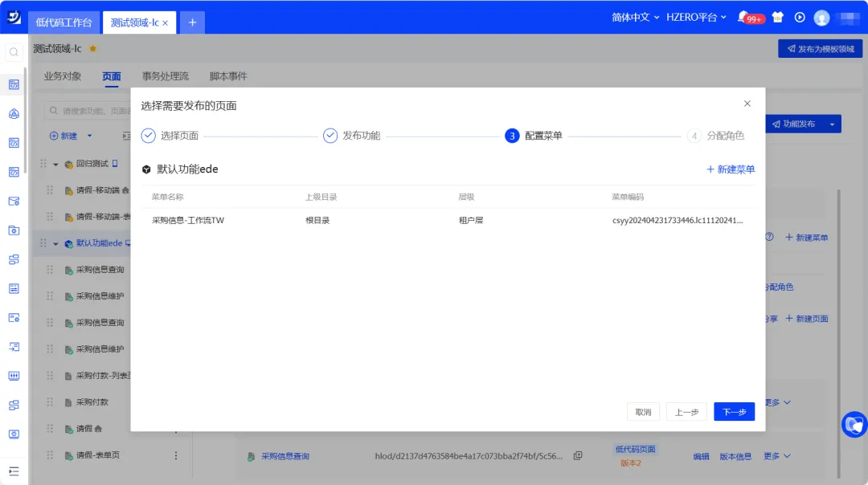Click step 4 分配角色 in wizard
The height and width of the screenshot is (485, 868).
(x=716, y=136)
